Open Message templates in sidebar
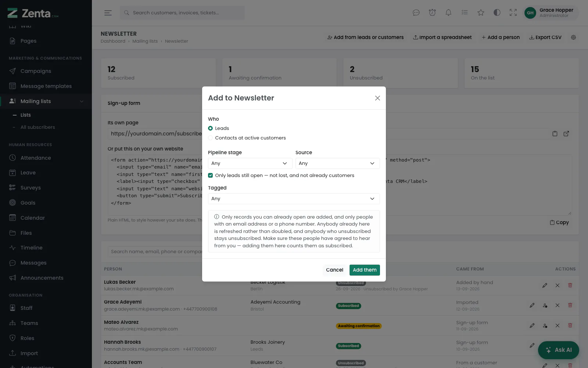588x368 pixels. [x=46, y=86]
